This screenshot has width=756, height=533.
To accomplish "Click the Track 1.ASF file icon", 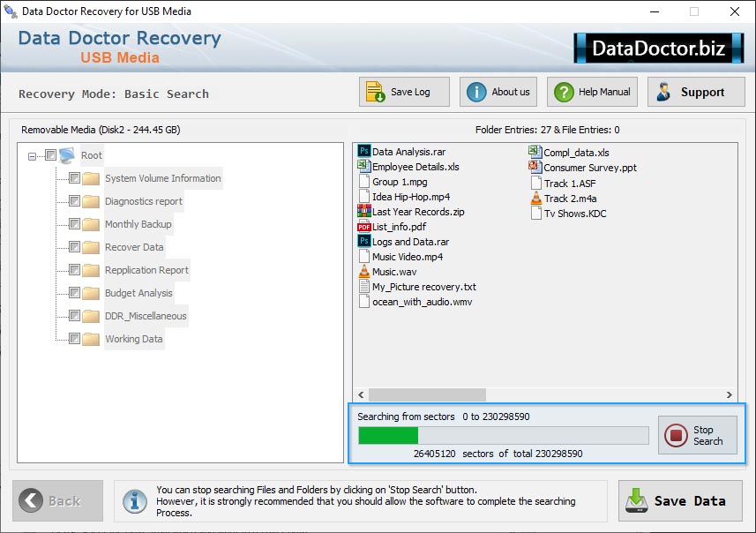I will click(535, 183).
